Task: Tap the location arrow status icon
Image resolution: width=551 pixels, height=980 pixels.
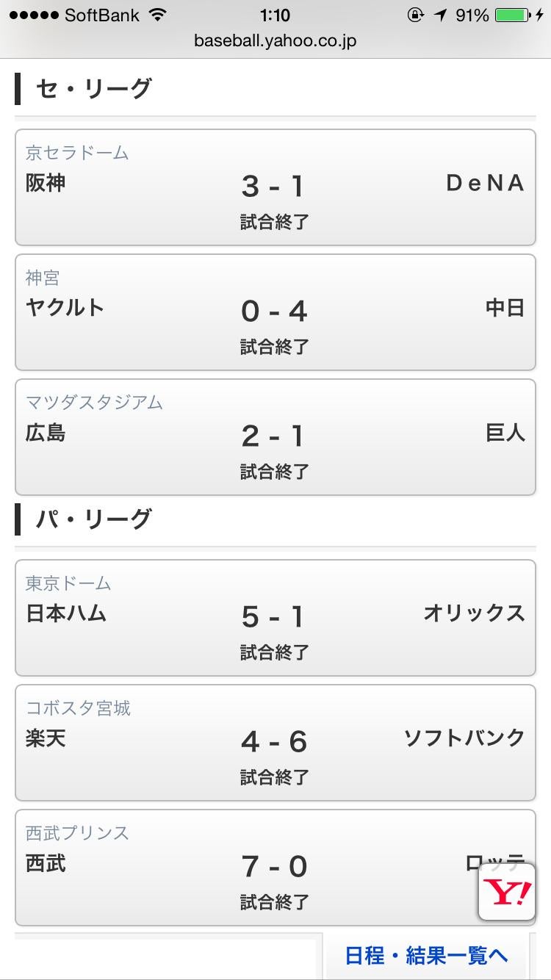Action: point(440,15)
